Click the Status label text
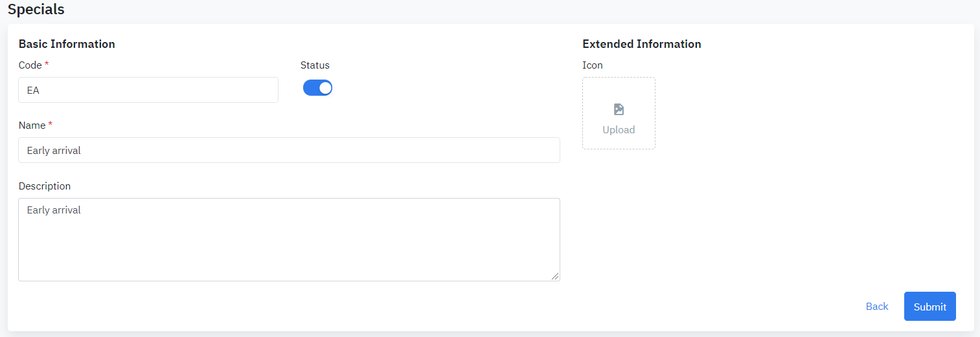Image resolution: width=980 pixels, height=337 pixels. [x=315, y=65]
